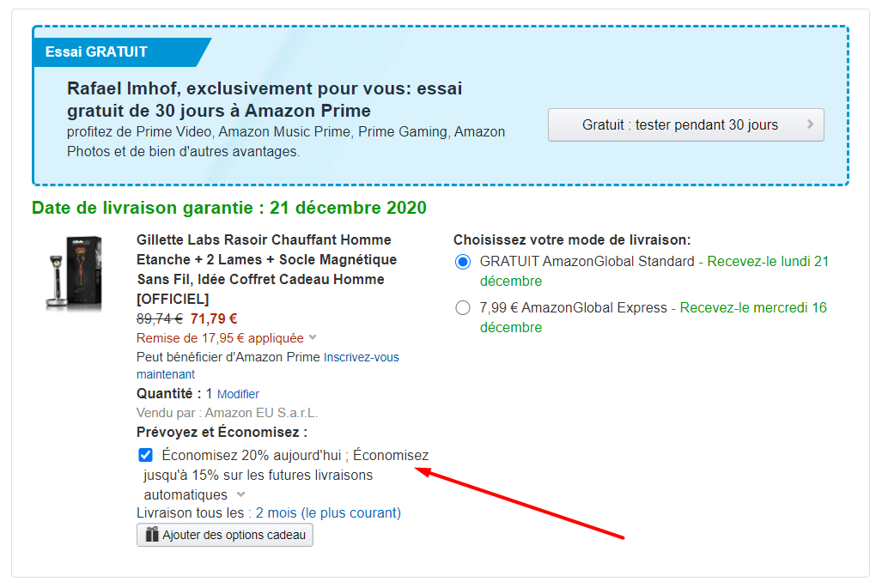Click the Date de livraison garantie text
This screenshot has height=588, width=876.
228,208
